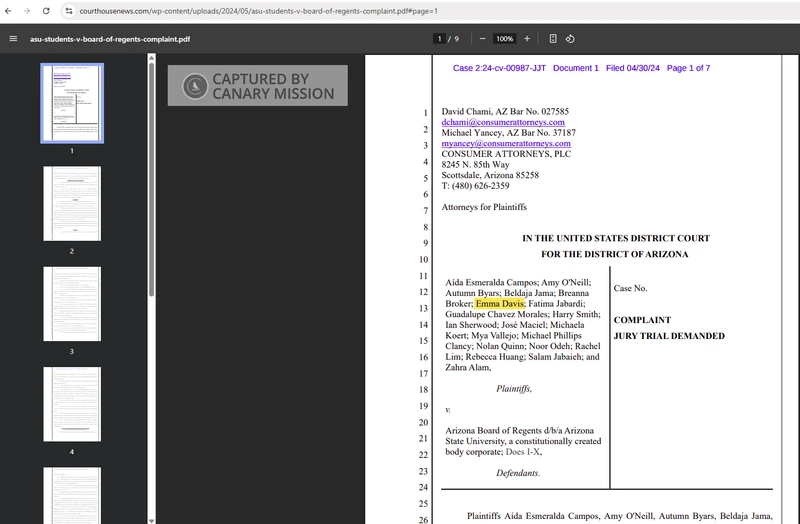
Task: Zoom in with the plus icon
Action: [x=527, y=39]
